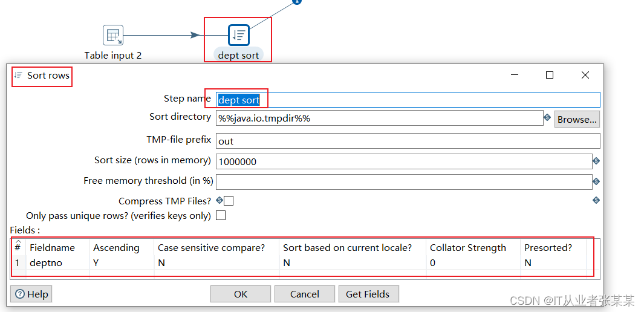Image resolution: width=644 pixels, height=312 pixels.
Task: Click variable icon next to Sort size field
Action: coord(596,161)
